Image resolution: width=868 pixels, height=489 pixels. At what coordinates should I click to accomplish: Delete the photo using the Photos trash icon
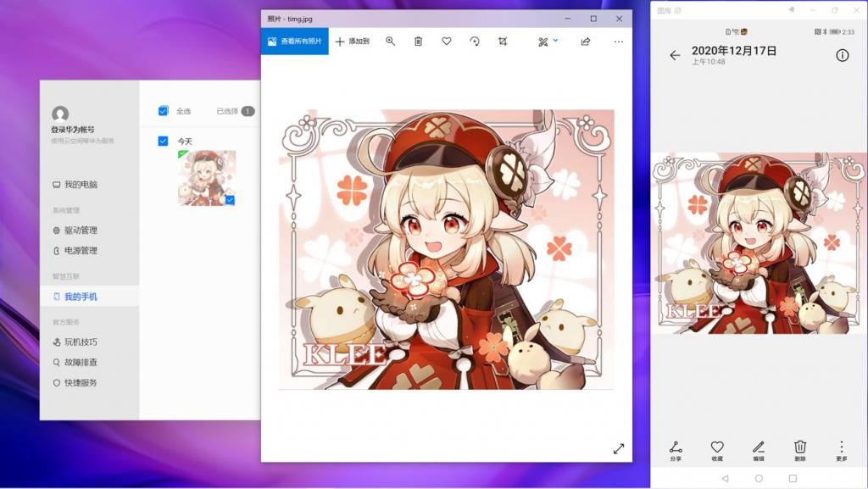(418, 42)
